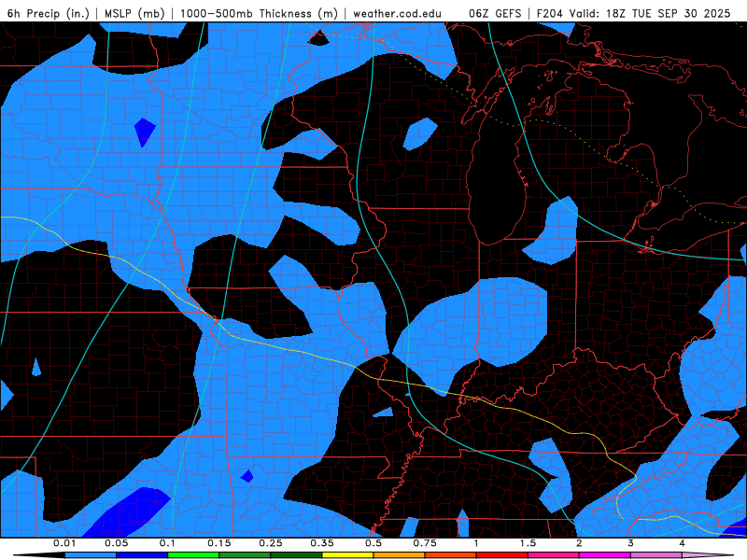Image resolution: width=747 pixels, height=560 pixels.
Task: Pick the dark green 0.25–0.35 legend swatch
Action: (x=296, y=555)
